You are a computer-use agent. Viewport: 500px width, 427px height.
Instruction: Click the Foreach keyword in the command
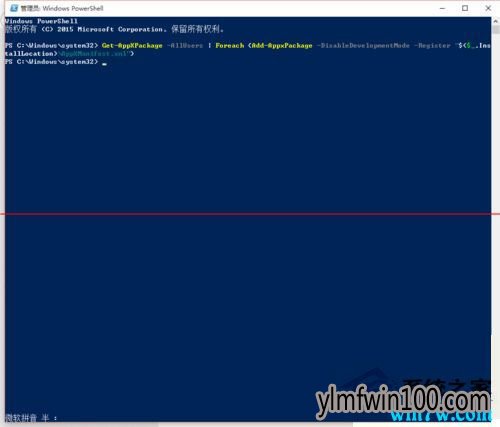tap(230, 45)
